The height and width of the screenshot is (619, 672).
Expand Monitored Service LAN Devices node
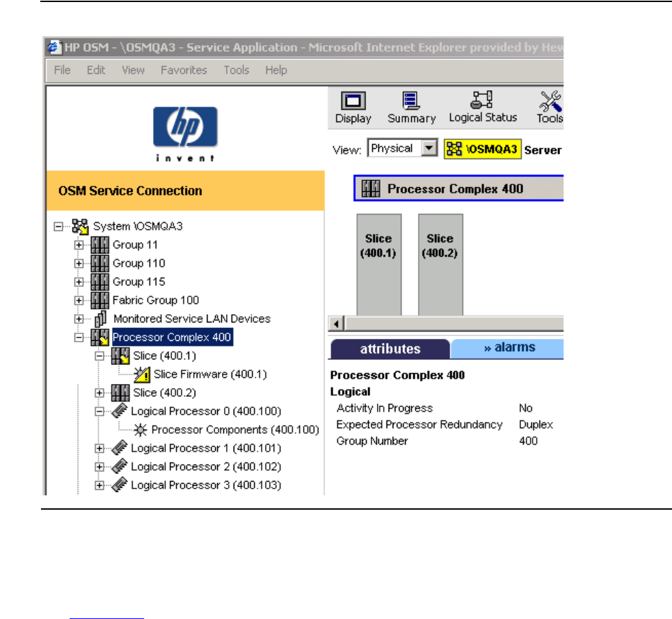(x=79, y=318)
